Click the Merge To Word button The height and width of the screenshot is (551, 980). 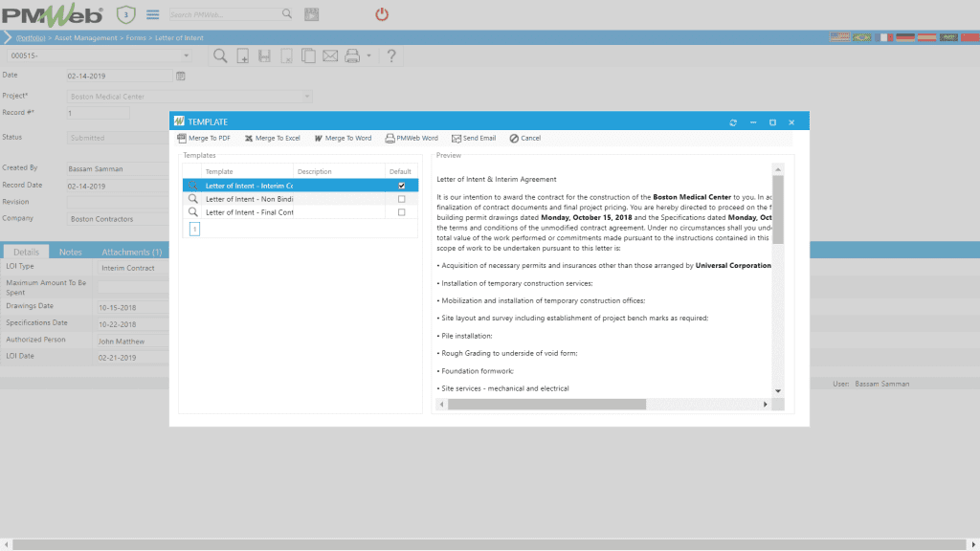(343, 138)
